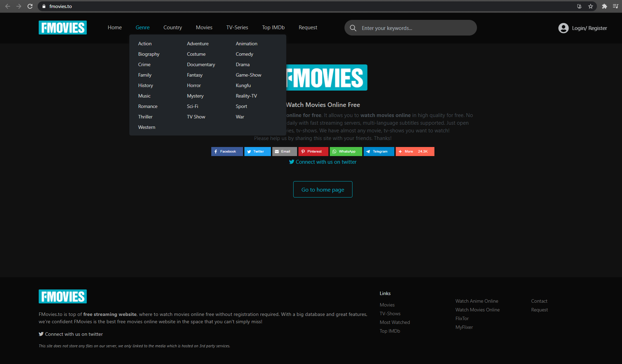Select Game-Show genre

click(248, 75)
